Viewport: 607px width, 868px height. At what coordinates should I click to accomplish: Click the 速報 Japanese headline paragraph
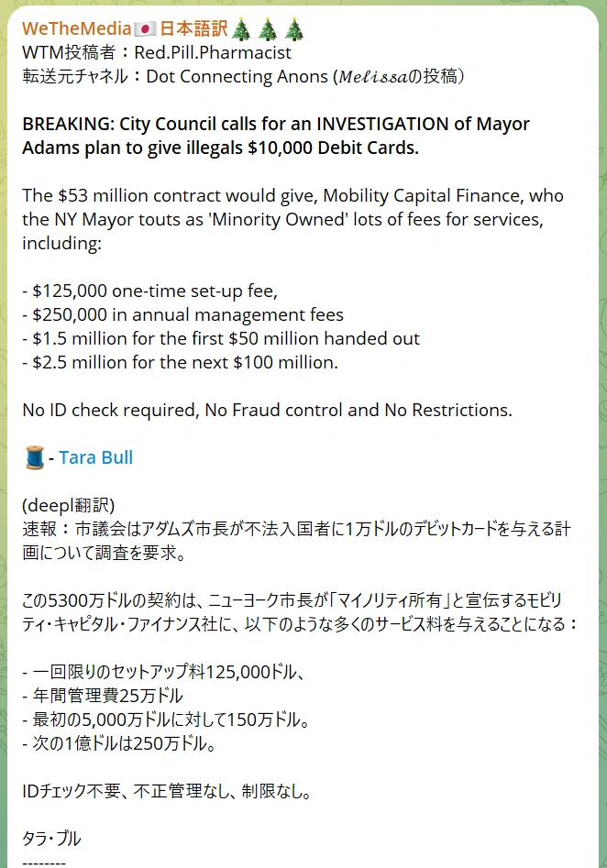296,541
